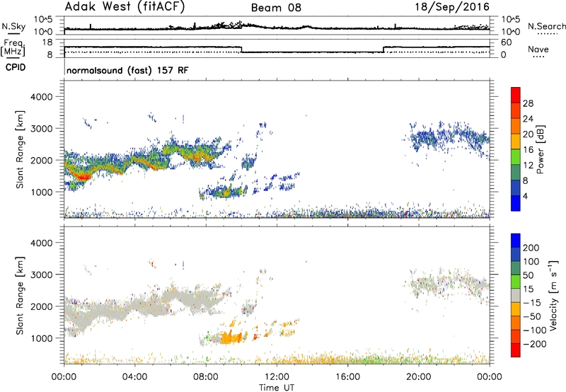
Task: Click 'Slant Range [km]' label of velocity panel
Action: point(21,295)
